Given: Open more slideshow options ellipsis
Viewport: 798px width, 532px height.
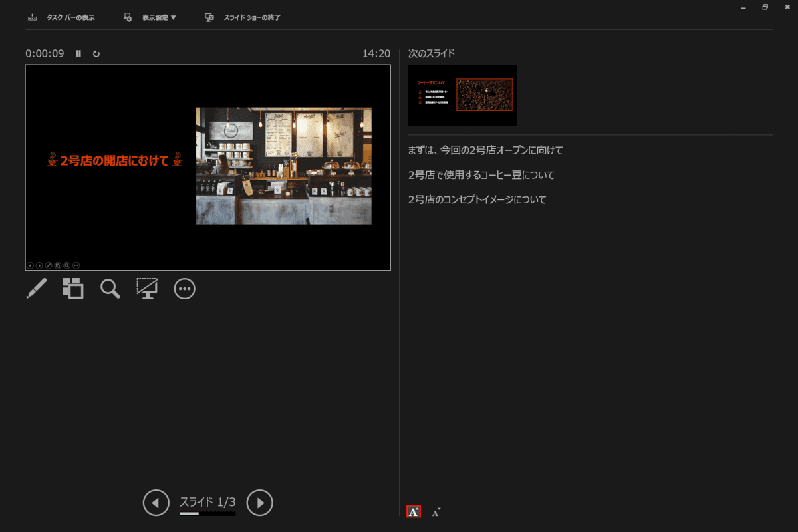Looking at the screenshot, I should [x=184, y=288].
